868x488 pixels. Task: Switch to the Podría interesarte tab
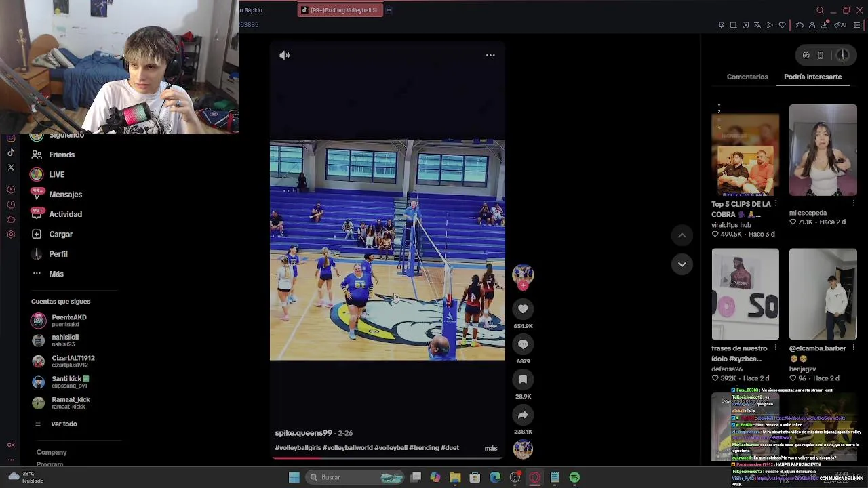click(x=813, y=77)
